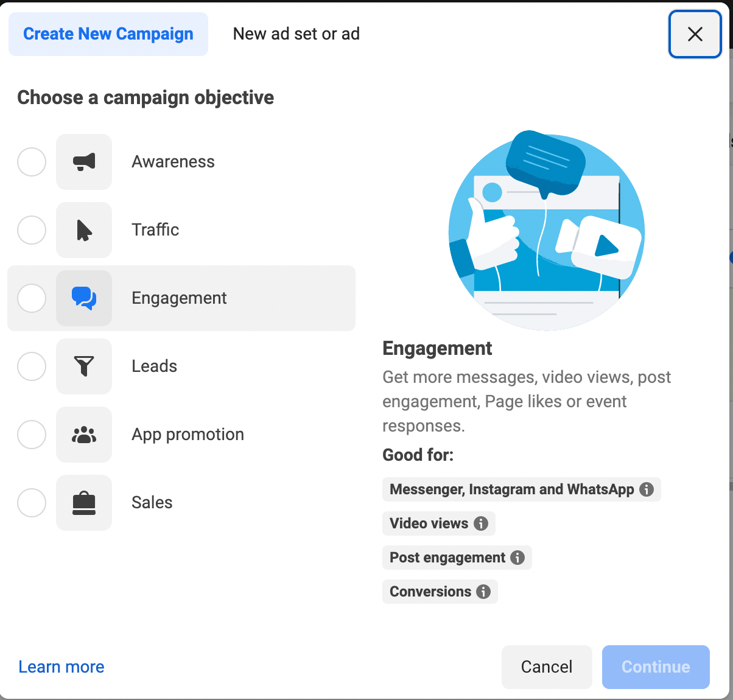Open info icon beside Video views

(481, 523)
